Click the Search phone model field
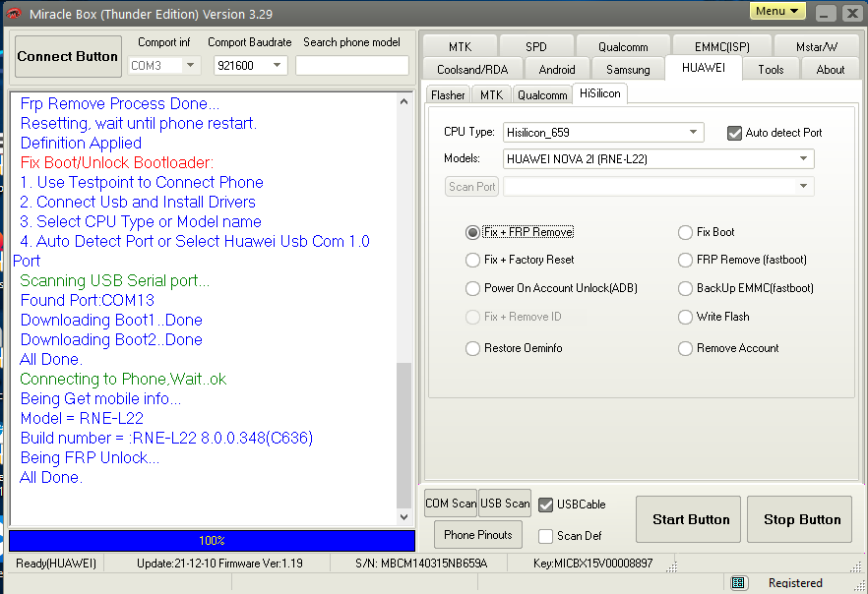 point(352,65)
